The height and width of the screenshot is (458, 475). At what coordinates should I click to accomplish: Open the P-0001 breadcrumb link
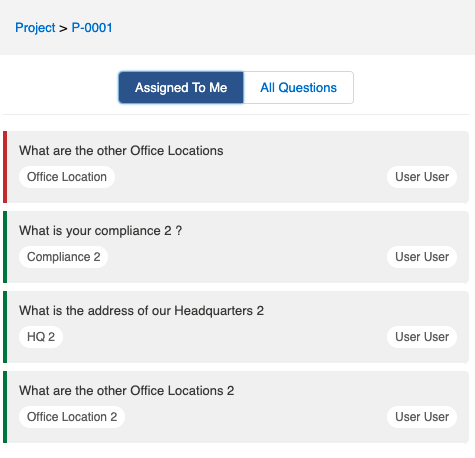(92, 28)
